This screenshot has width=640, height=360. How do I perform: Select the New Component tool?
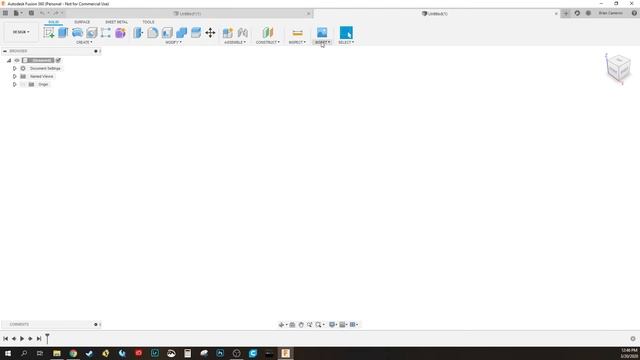pyautogui.click(x=228, y=33)
